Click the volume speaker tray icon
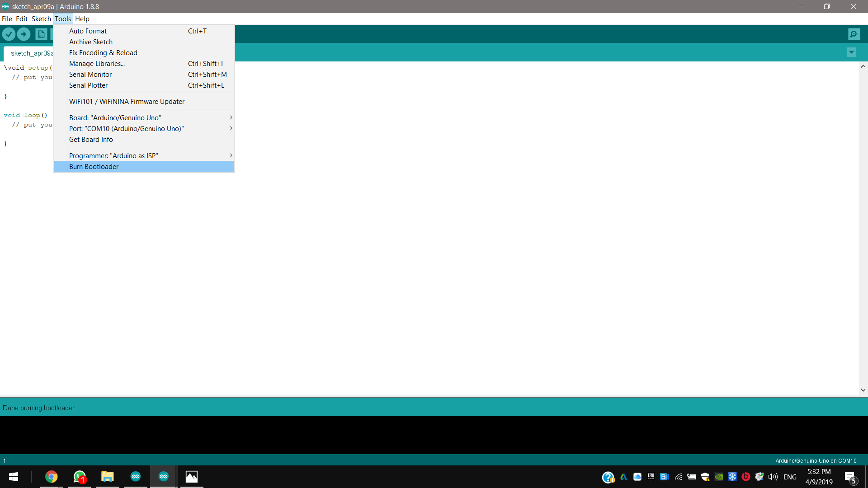Image resolution: width=868 pixels, height=488 pixels. click(773, 477)
